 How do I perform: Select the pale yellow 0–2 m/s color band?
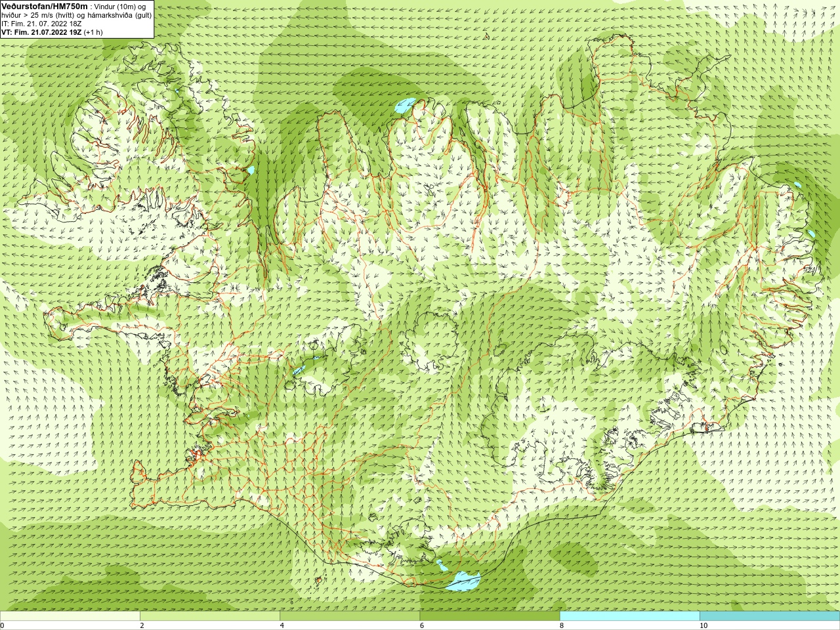tap(70, 616)
